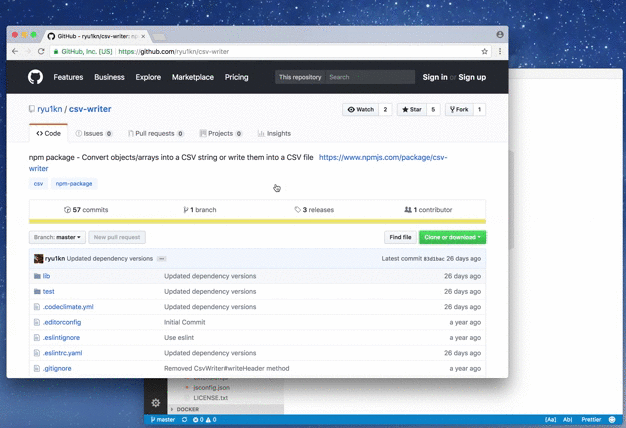Click the Chrome address bar URL
The image size is (626, 428).
[x=174, y=52]
